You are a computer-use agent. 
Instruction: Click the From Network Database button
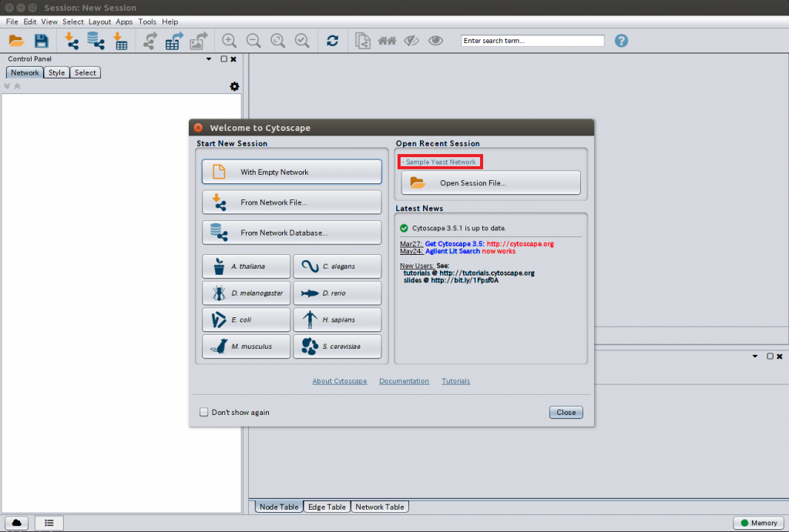(292, 233)
